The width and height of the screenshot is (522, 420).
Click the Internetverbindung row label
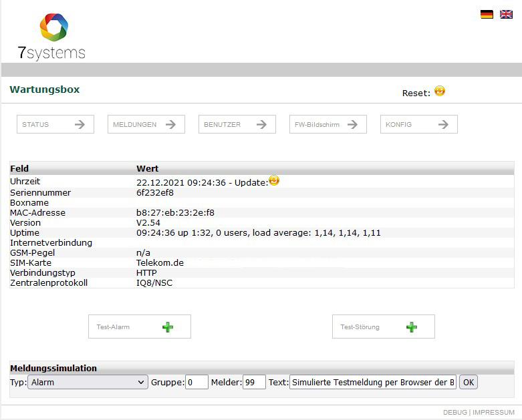tap(51, 243)
